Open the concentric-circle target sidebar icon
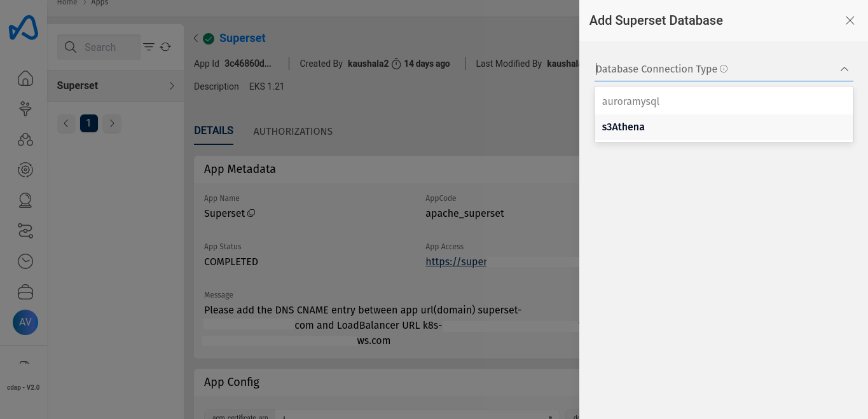Screen dimensions: 868x419 tap(25, 170)
